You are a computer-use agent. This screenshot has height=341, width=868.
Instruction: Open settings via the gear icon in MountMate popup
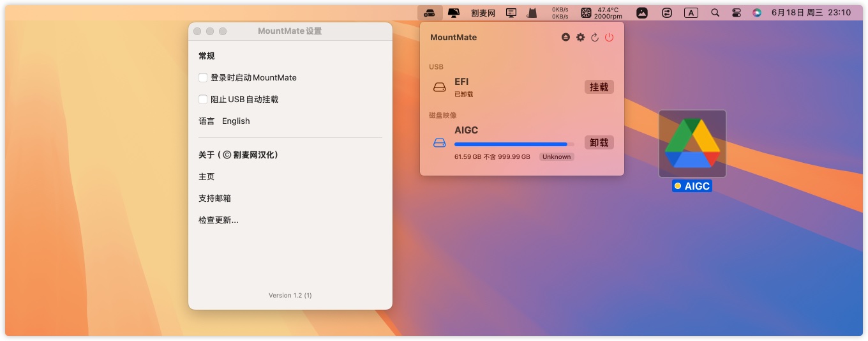(580, 38)
